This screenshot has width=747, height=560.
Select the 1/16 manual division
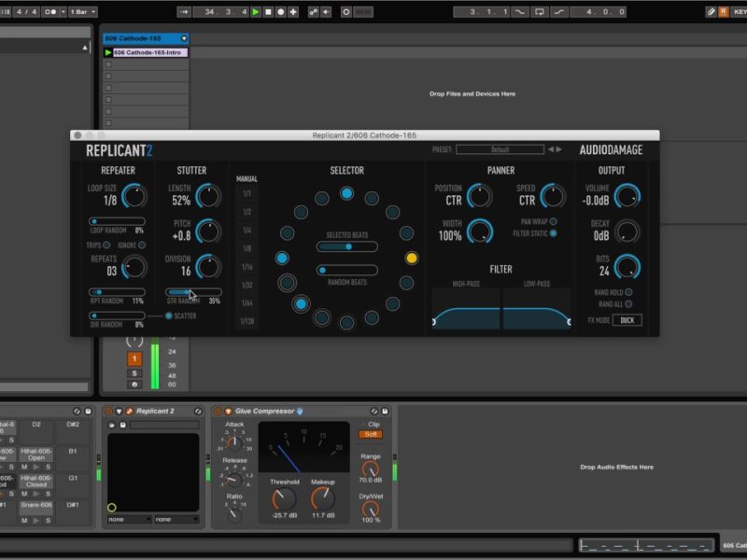point(247,267)
